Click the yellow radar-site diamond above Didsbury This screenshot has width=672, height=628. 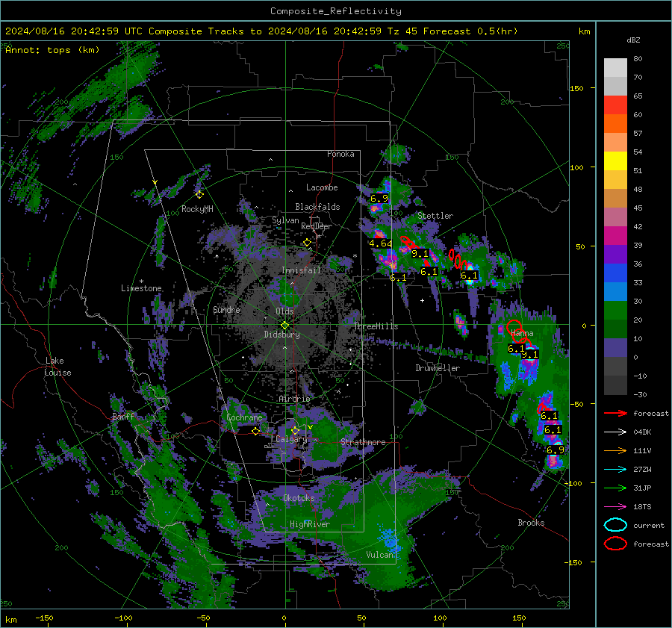click(284, 326)
